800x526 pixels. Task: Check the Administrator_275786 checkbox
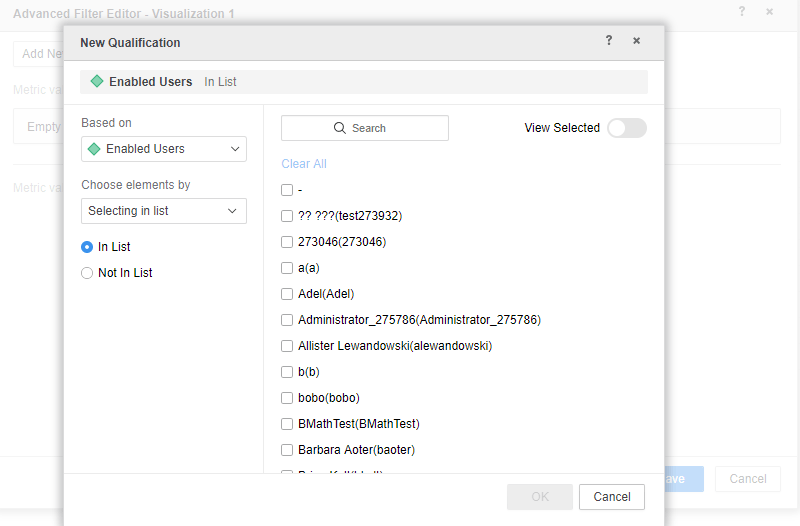coord(287,320)
